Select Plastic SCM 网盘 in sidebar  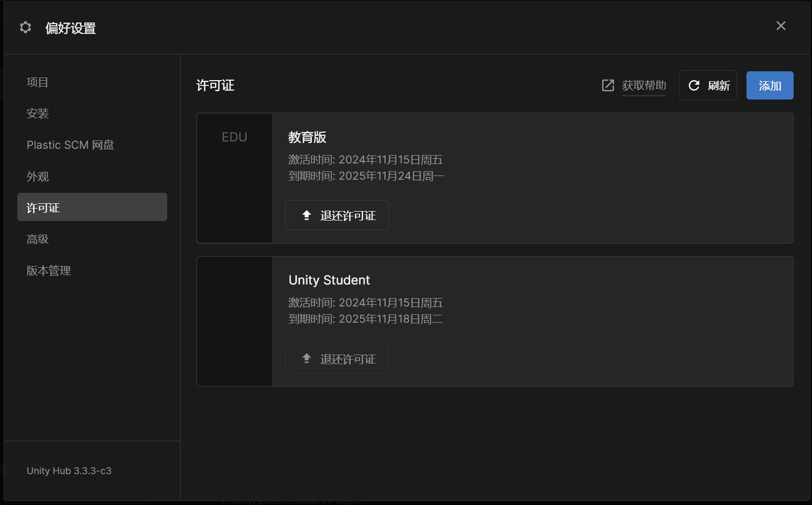[70, 145]
